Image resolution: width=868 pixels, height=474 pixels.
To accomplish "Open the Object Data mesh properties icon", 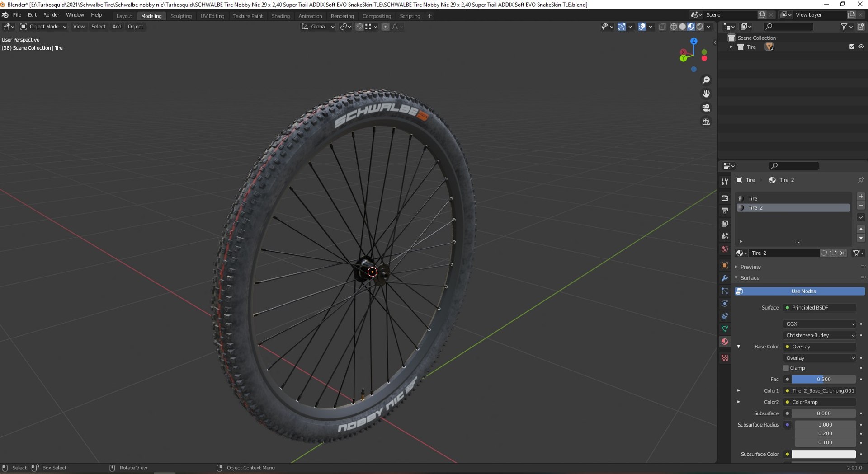I will [725, 329].
